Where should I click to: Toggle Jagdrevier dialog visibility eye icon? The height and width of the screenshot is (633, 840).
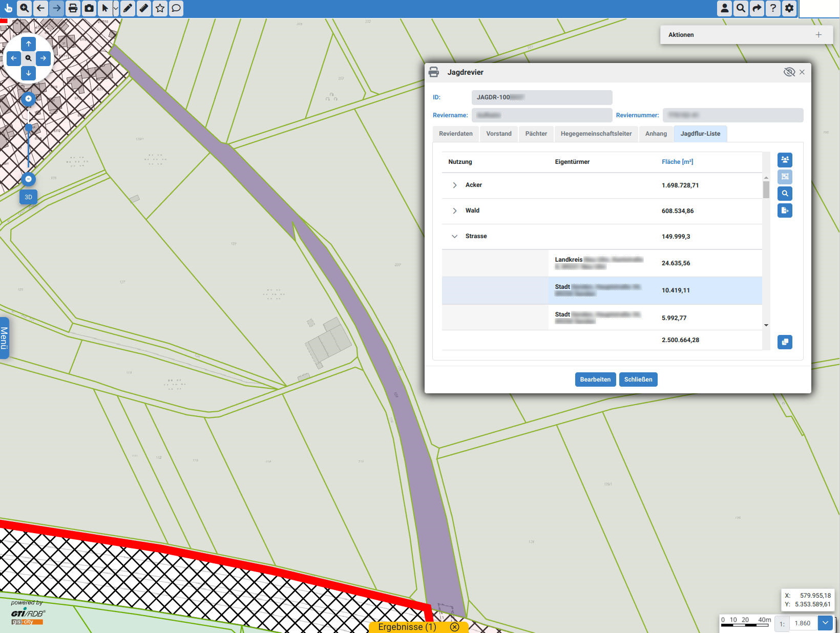[789, 72]
